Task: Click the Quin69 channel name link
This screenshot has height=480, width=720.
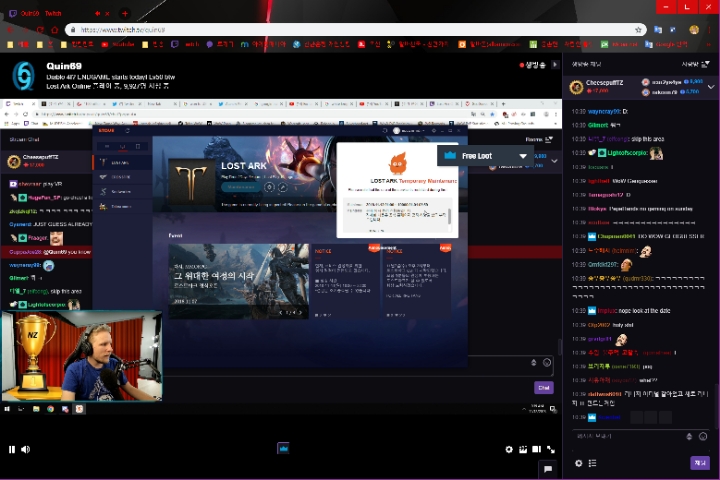Action: (x=56, y=66)
